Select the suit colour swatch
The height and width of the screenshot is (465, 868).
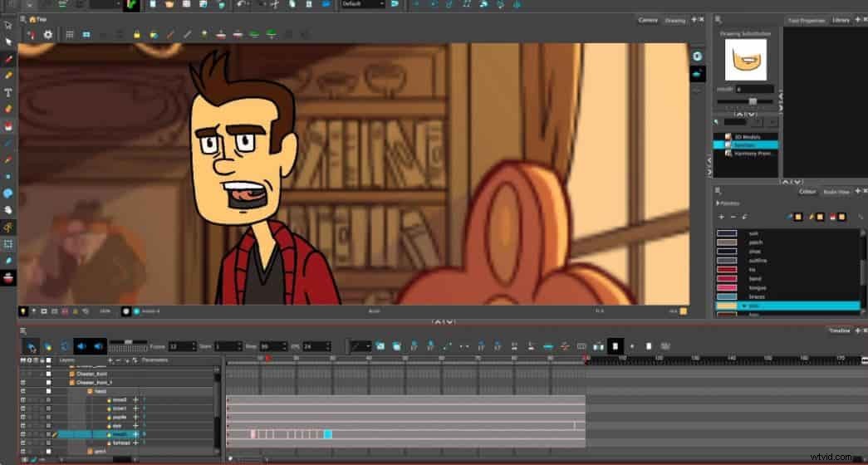pyautogui.click(x=727, y=233)
